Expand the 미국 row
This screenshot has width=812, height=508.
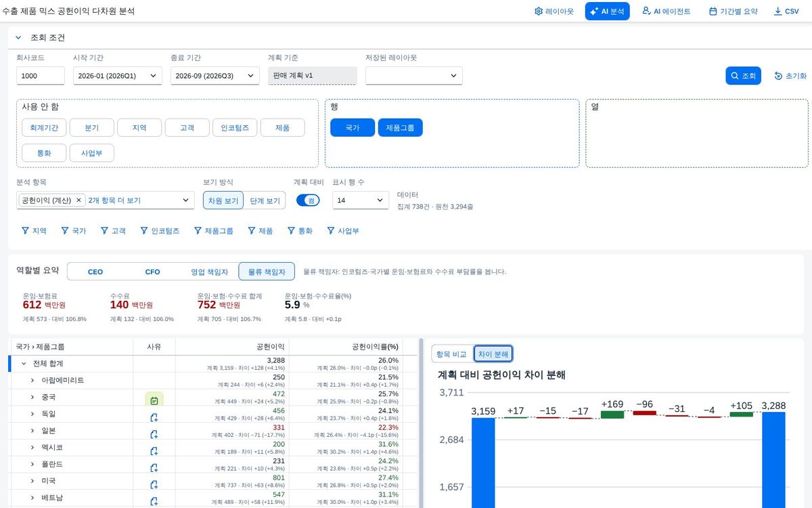[32, 481]
